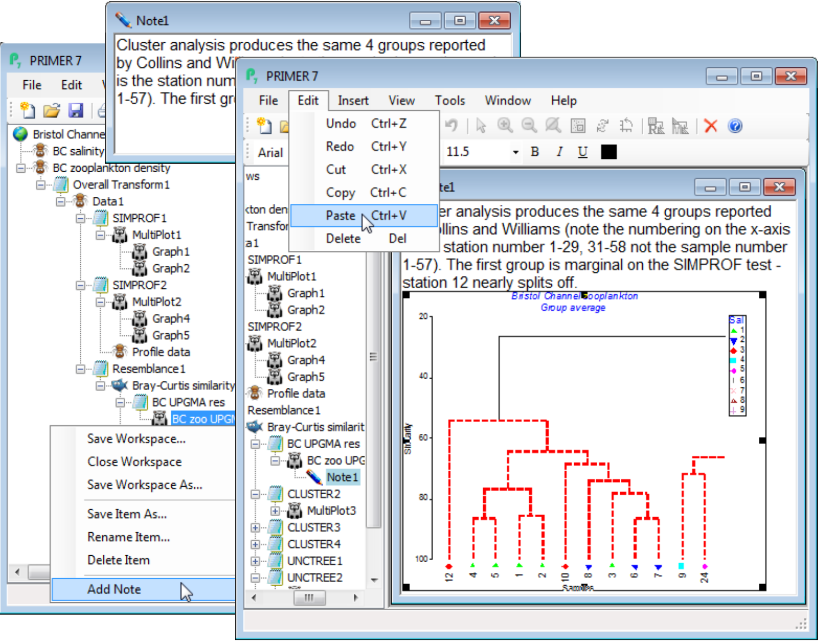822x644 pixels.
Task: Expand the CLUSTER3 node
Action: 255,528
